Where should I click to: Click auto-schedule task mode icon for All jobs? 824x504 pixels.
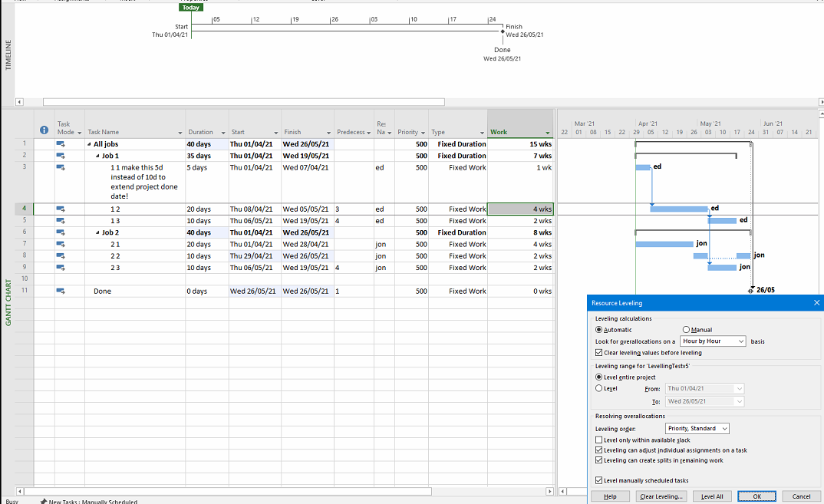(x=61, y=144)
